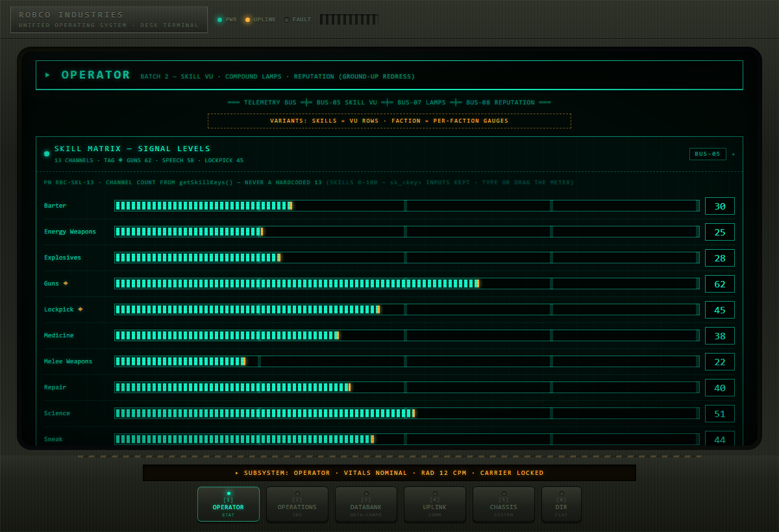This screenshot has width=779, height=532.
Task: Adjust the Science VU meter
Action: click(407, 413)
